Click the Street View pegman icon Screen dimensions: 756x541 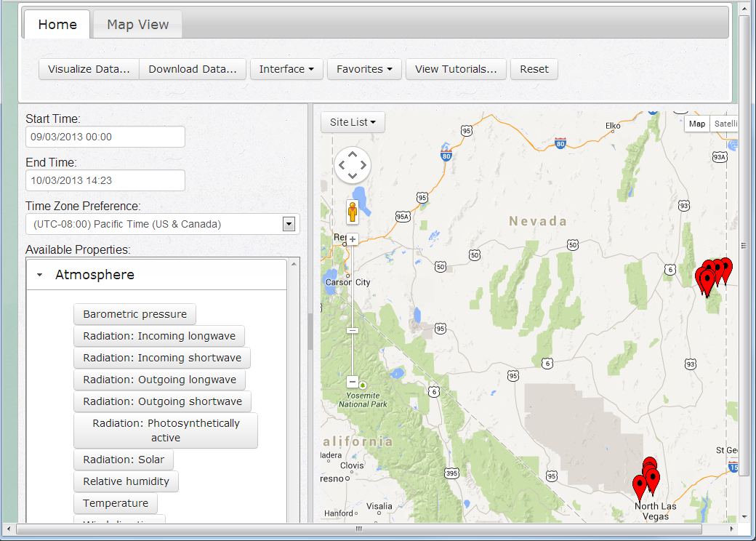(353, 212)
